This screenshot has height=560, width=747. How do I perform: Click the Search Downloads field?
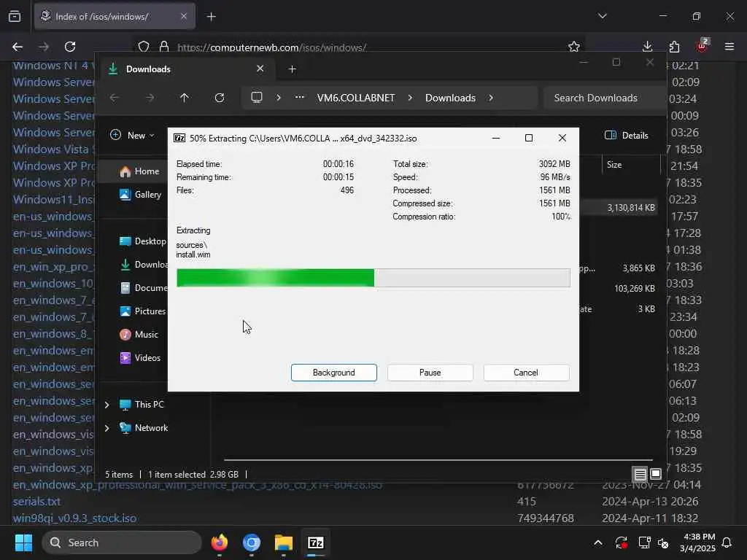[x=604, y=98]
